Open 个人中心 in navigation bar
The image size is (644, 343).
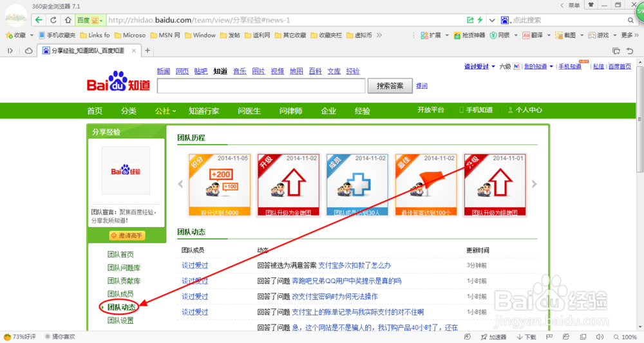[525, 110]
